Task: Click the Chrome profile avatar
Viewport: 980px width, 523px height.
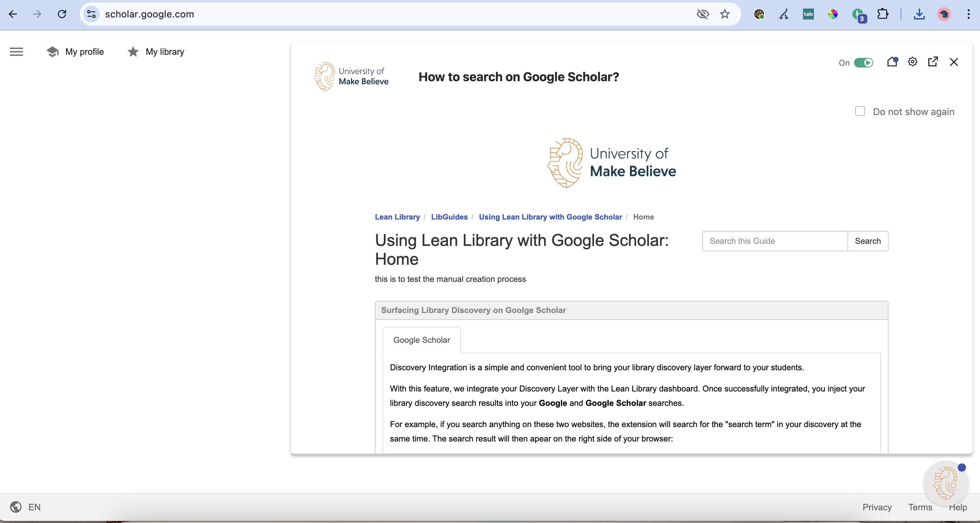Action: click(944, 14)
